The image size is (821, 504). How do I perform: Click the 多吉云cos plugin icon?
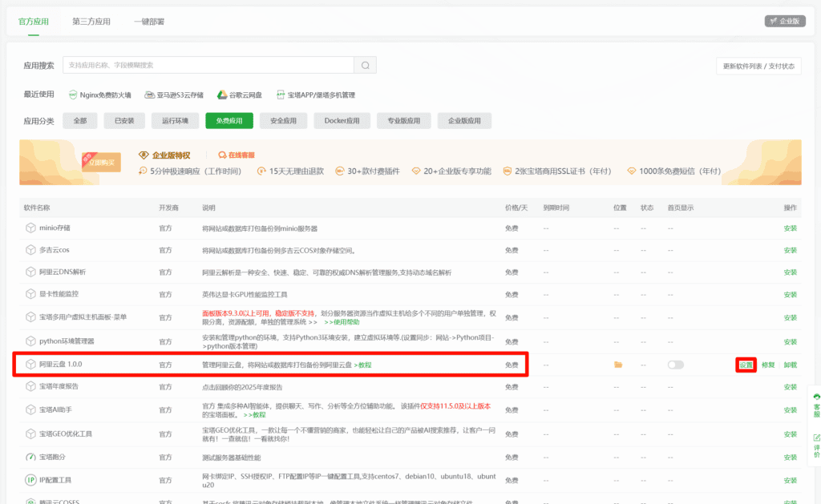coord(31,250)
